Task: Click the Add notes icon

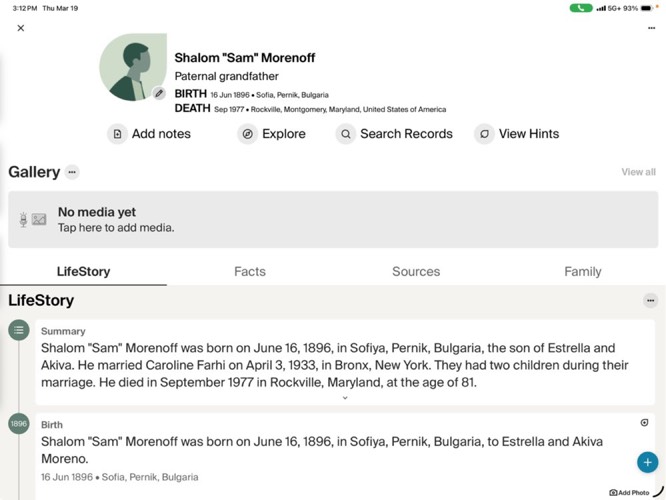Action: pos(117,134)
